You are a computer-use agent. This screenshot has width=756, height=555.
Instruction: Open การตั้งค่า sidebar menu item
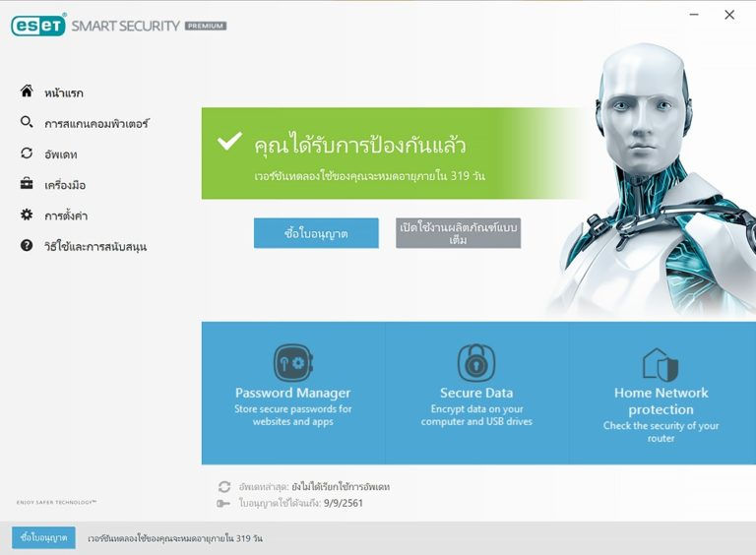pyautogui.click(x=66, y=216)
